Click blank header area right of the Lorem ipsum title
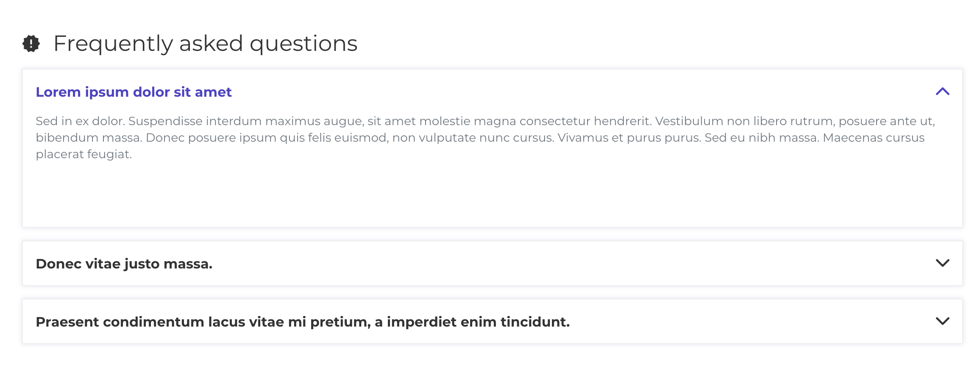 (x=581, y=92)
